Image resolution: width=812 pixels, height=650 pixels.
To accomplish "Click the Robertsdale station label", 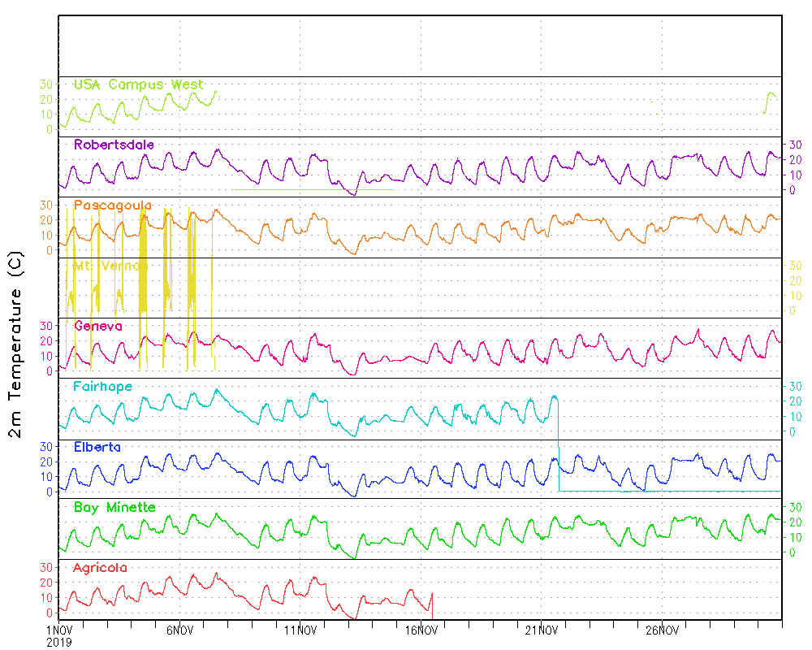I will click(x=114, y=145).
